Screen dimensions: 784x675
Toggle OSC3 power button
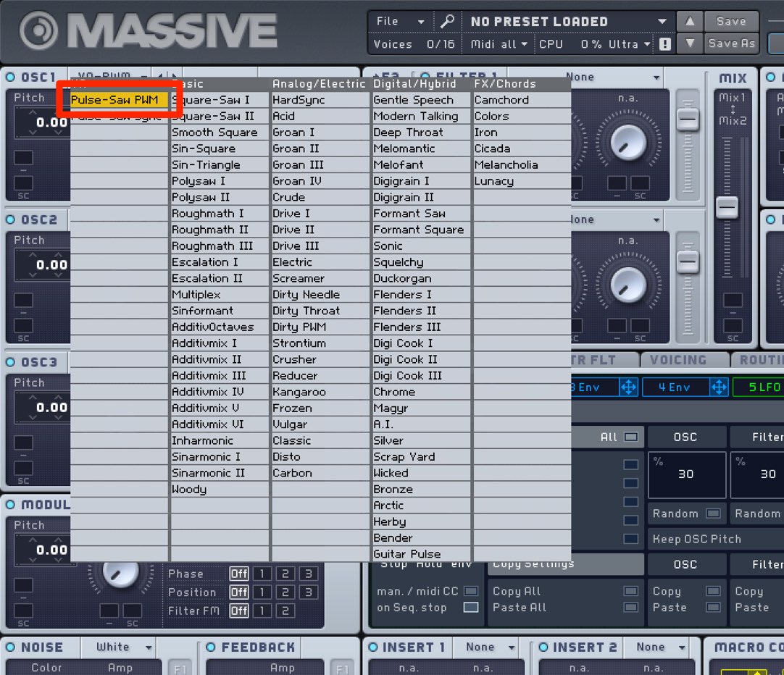click(x=10, y=361)
